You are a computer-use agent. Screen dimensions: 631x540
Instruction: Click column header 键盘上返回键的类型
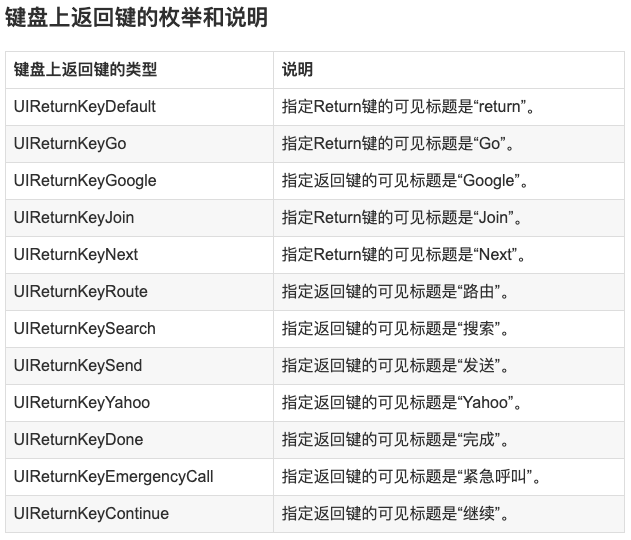(x=139, y=70)
